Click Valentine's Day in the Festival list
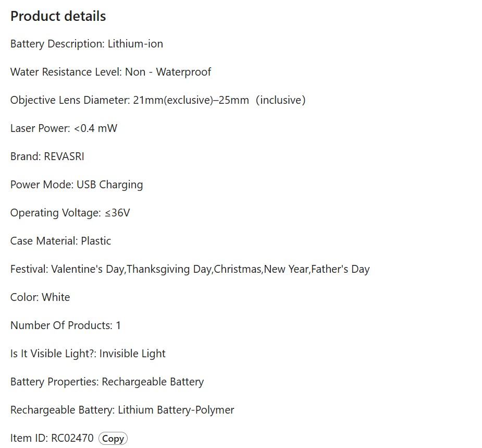Viewport: 482px width, 448px height. [88, 269]
